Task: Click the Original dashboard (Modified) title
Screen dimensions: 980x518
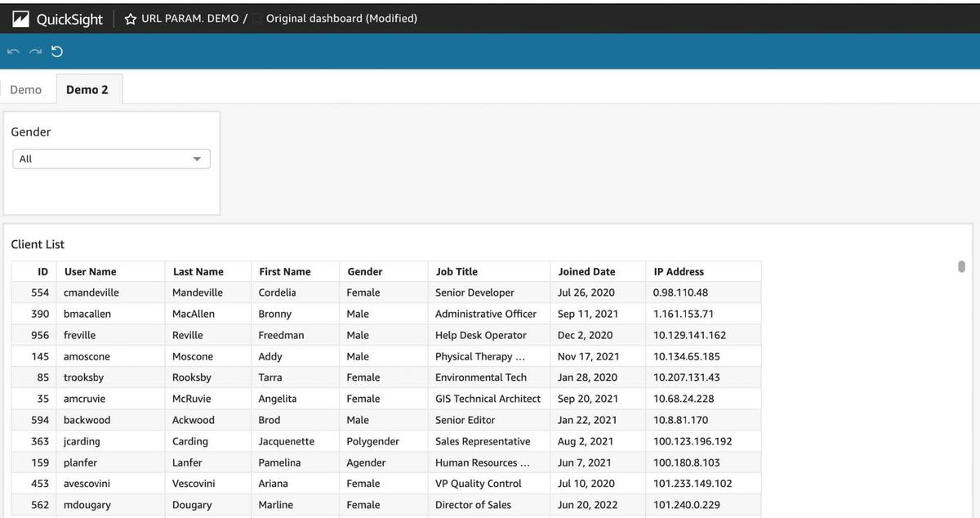Action: pos(341,19)
